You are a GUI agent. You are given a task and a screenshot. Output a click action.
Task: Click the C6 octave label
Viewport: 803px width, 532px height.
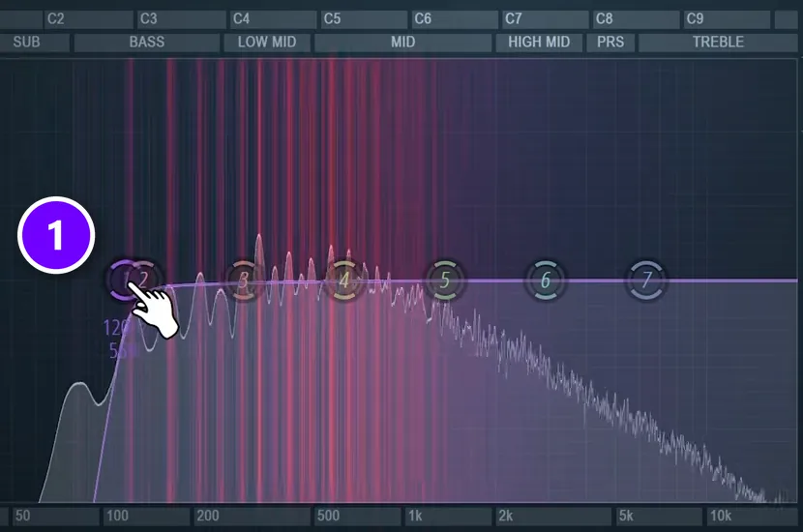tap(423, 19)
